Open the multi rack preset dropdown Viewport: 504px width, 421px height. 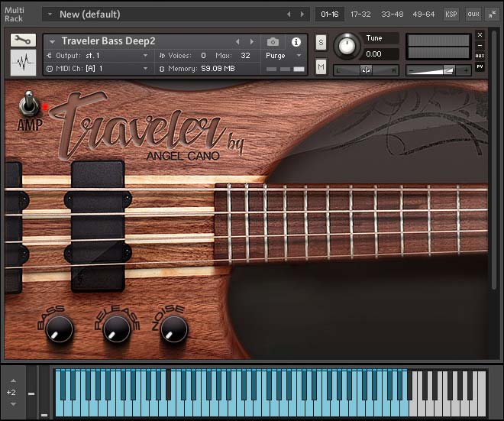click(x=50, y=15)
